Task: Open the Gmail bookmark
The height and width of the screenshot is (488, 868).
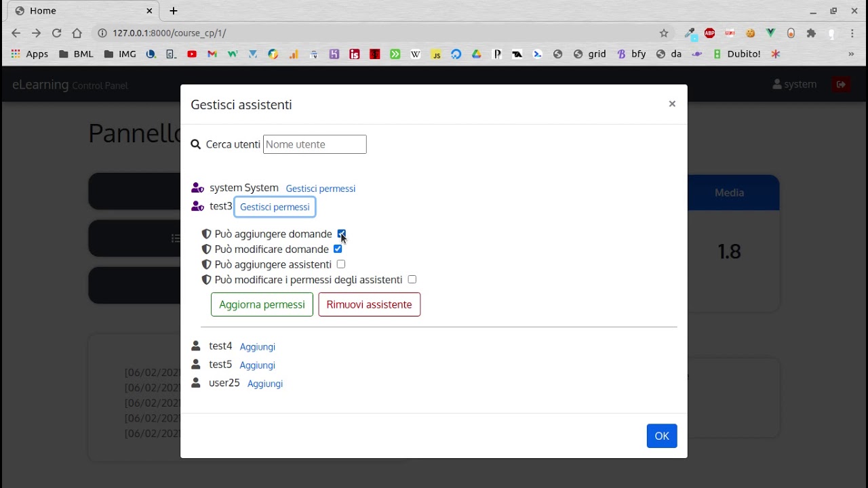Action: click(212, 54)
